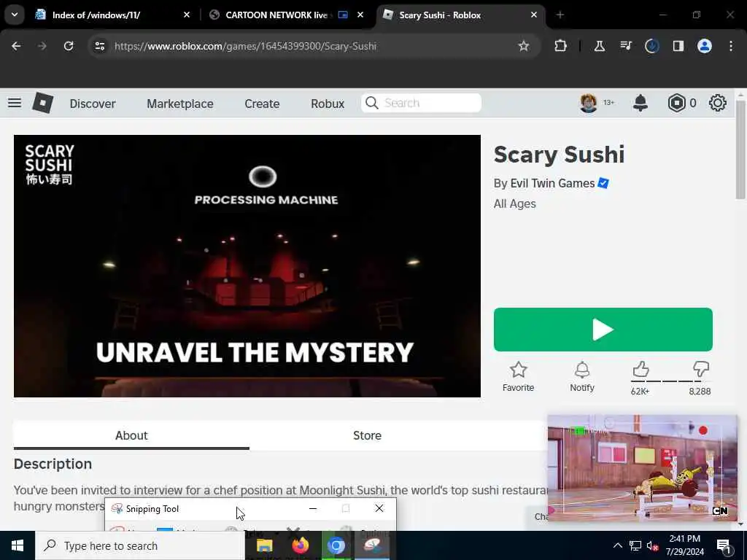
Task: Show hidden system tray icons
Action: (617, 545)
